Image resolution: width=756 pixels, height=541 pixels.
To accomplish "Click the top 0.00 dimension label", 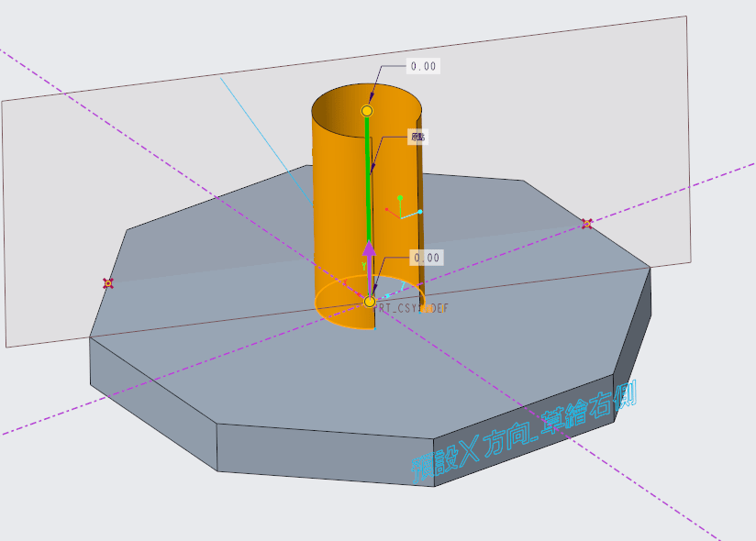I will (424, 66).
